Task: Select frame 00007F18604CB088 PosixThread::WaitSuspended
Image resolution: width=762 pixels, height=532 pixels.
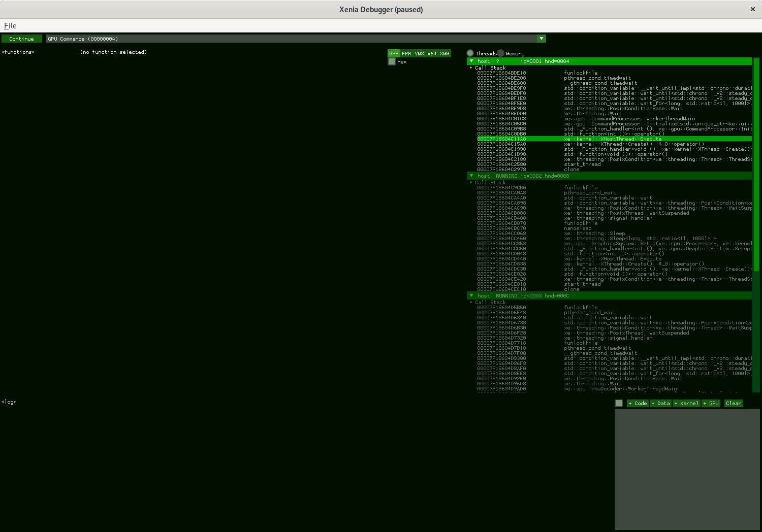Action: 614,213
